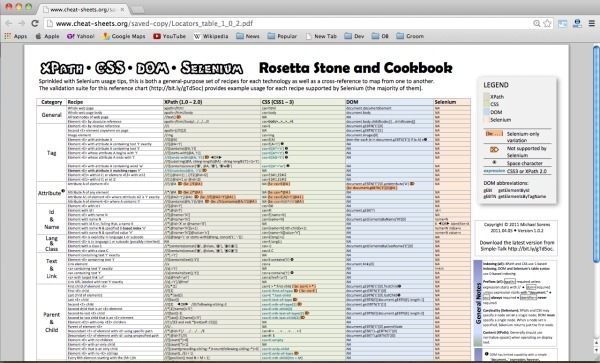Image resolution: width=600 pixels, height=363 pixels.
Task: Click the New Tab bookmark
Action: tap(321, 36)
